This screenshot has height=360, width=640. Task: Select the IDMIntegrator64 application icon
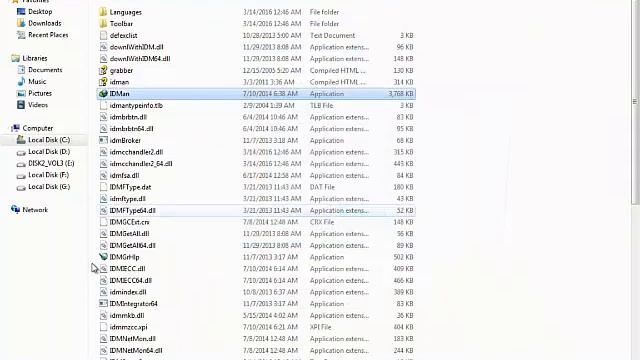click(103, 304)
